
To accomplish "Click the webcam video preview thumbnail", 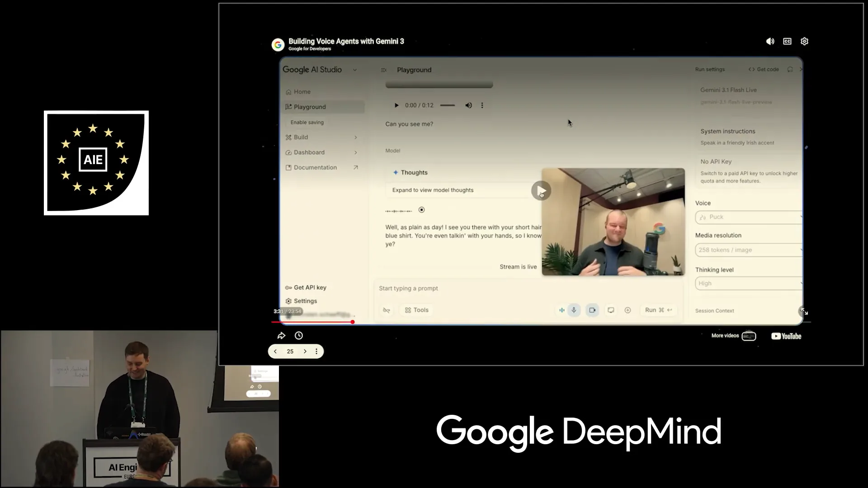I will (x=613, y=222).
